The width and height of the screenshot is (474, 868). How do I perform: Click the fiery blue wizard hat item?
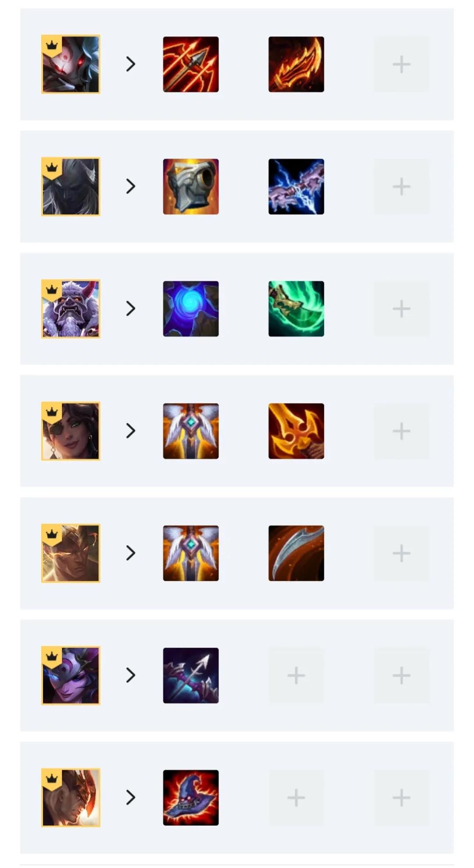(x=190, y=798)
